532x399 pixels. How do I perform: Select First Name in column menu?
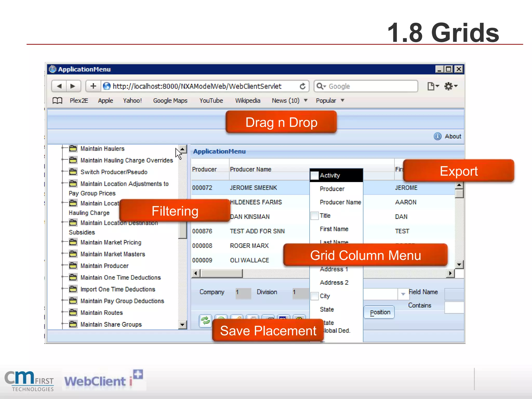pos(334,229)
